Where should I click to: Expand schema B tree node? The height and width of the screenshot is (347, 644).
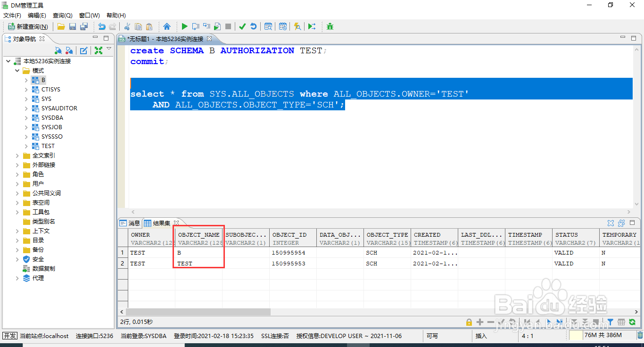tap(26, 80)
